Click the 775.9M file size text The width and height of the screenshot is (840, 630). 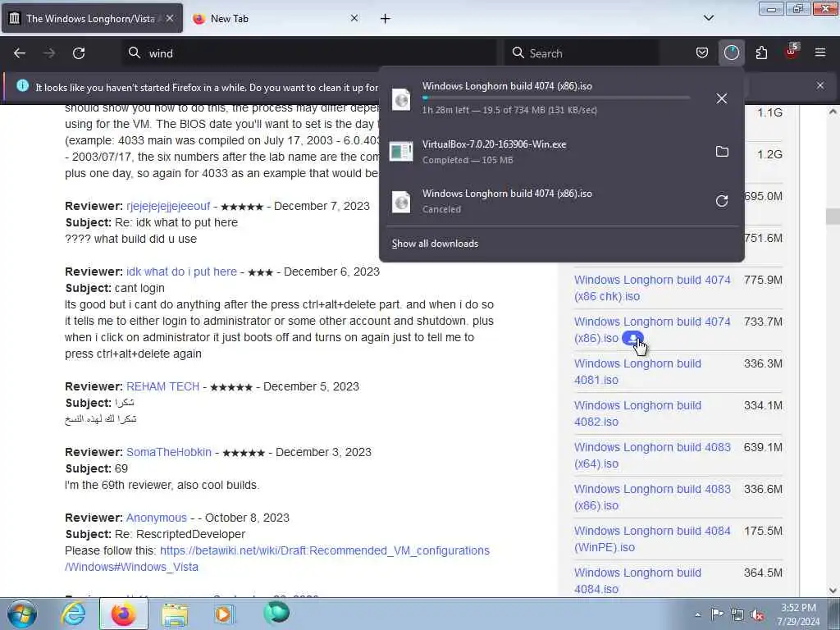[763, 280]
